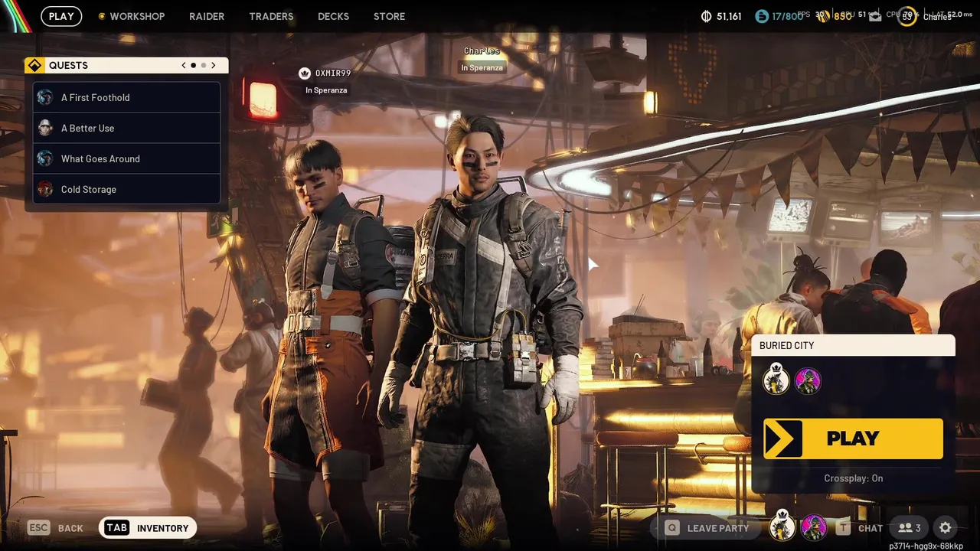
Task: Click the OXMIR99 player name tag
Action: click(x=333, y=73)
